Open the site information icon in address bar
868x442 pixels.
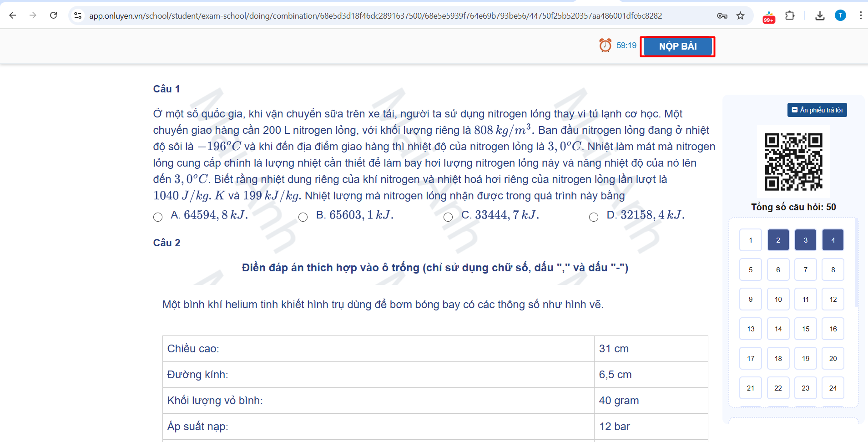click(78, 15)
